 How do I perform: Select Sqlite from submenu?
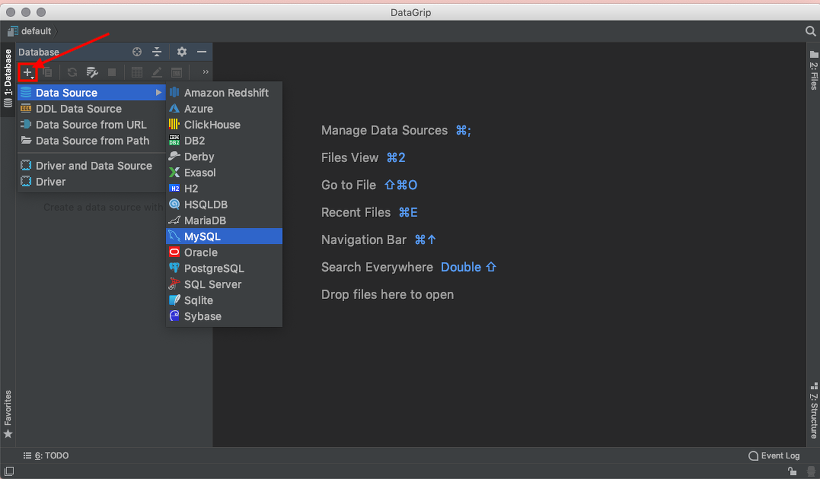point(224,300)
